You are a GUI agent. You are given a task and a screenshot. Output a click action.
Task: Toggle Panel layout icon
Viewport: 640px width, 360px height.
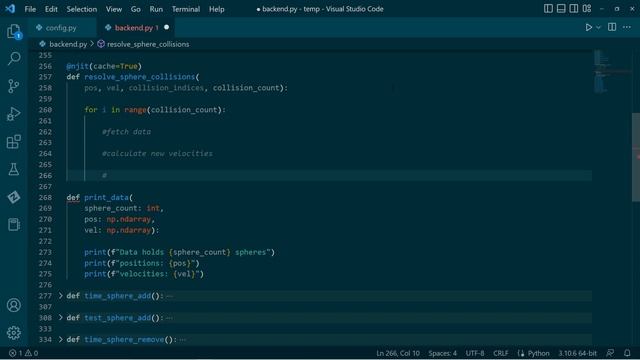click(x=561, y=9)
